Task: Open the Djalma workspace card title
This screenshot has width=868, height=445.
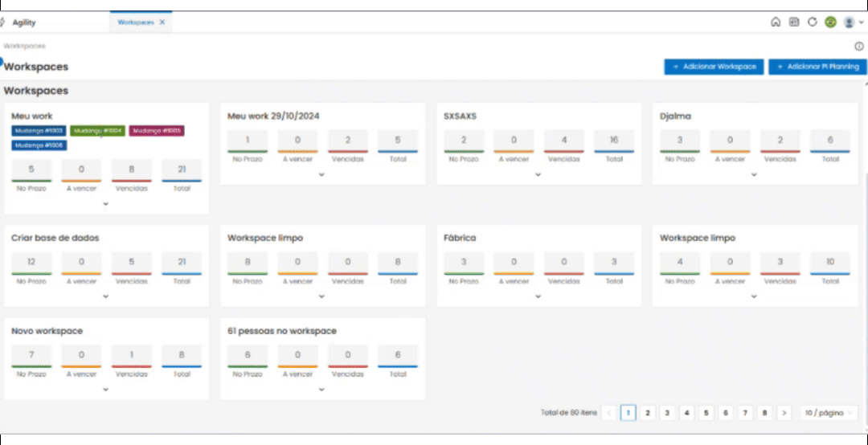Action: pos(675,116)
